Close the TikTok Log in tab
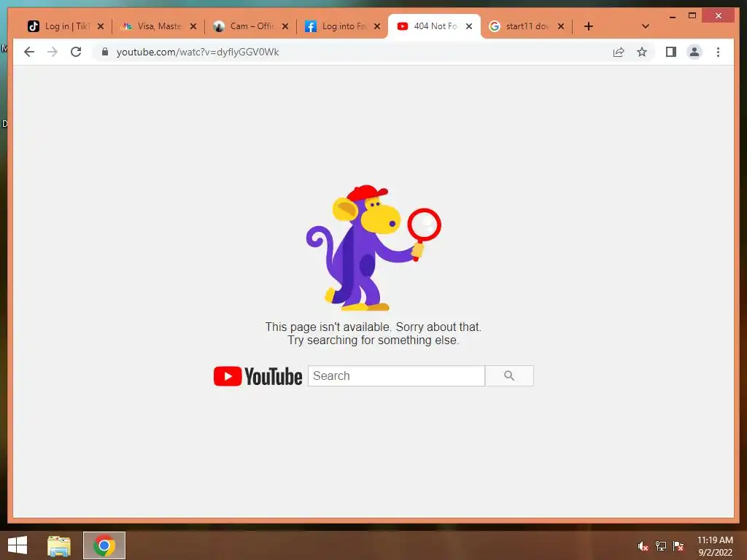 point(101,26)
